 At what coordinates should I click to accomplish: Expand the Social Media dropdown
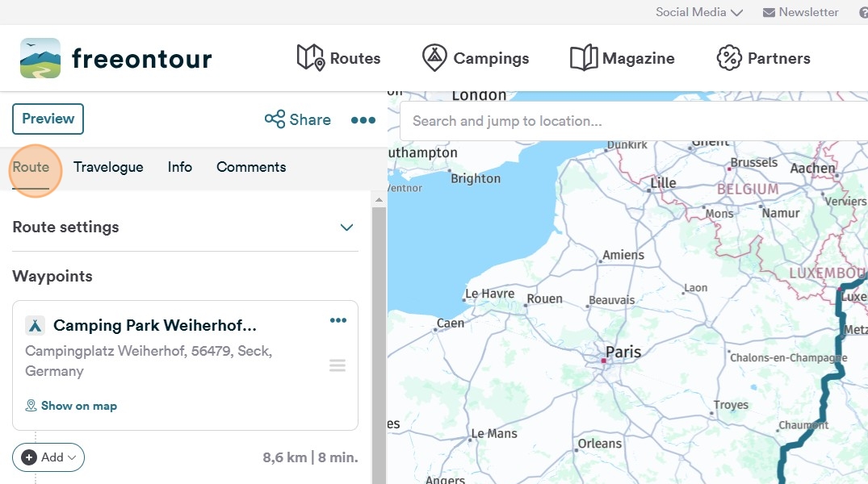click(698, 12)
